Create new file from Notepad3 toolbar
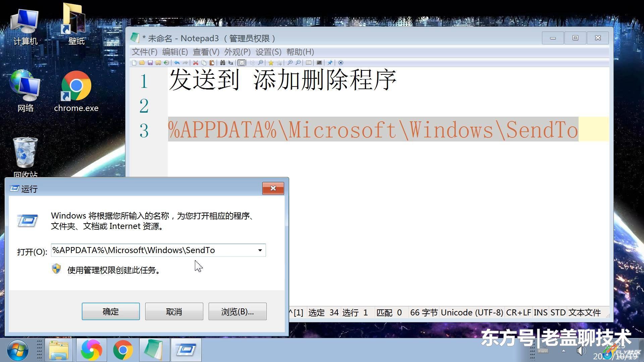 tap(134, 63)
